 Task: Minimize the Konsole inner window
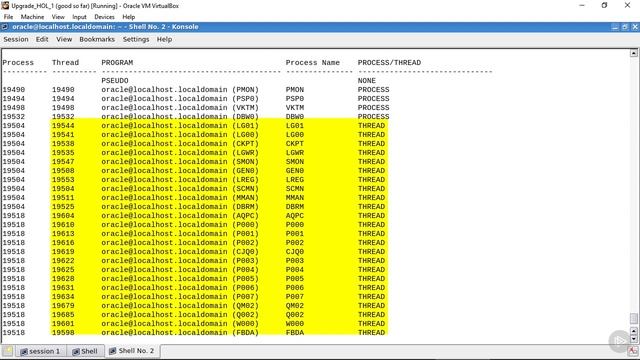coord(615,27)
